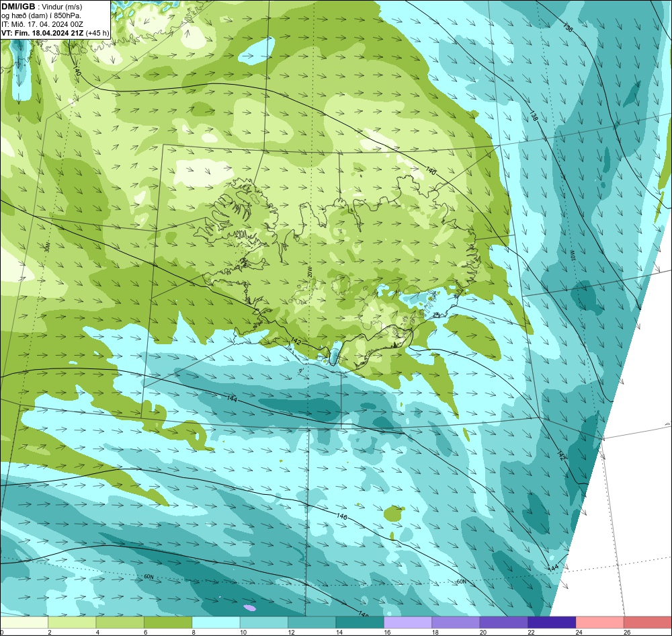Select the red legend swatch above 26 m/s
This screenshot has width=672, height=636.
pos(648,623)
